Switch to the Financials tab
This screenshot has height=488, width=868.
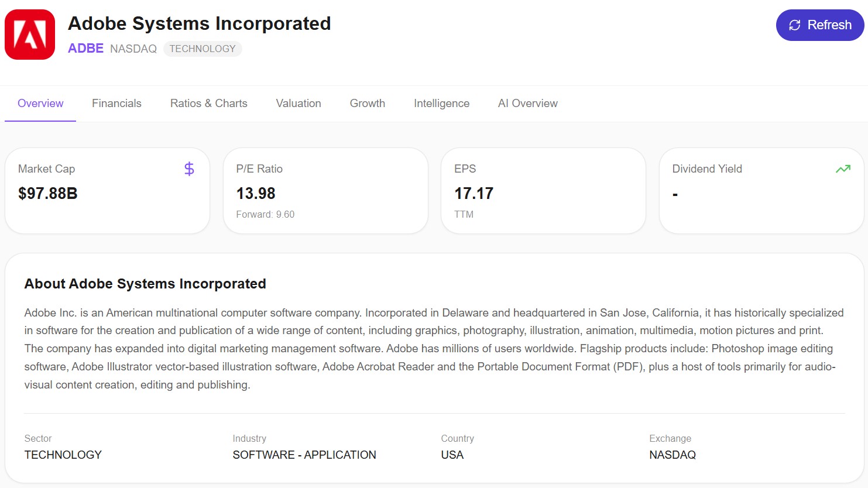tap(116, 104)
